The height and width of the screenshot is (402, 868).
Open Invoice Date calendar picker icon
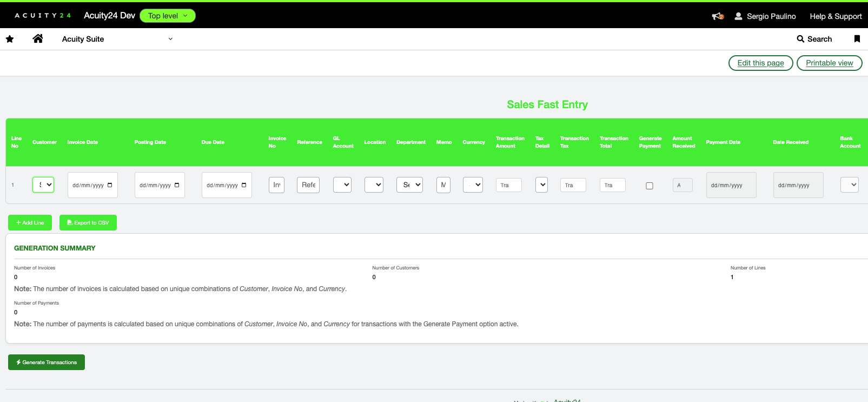point(110,185)
